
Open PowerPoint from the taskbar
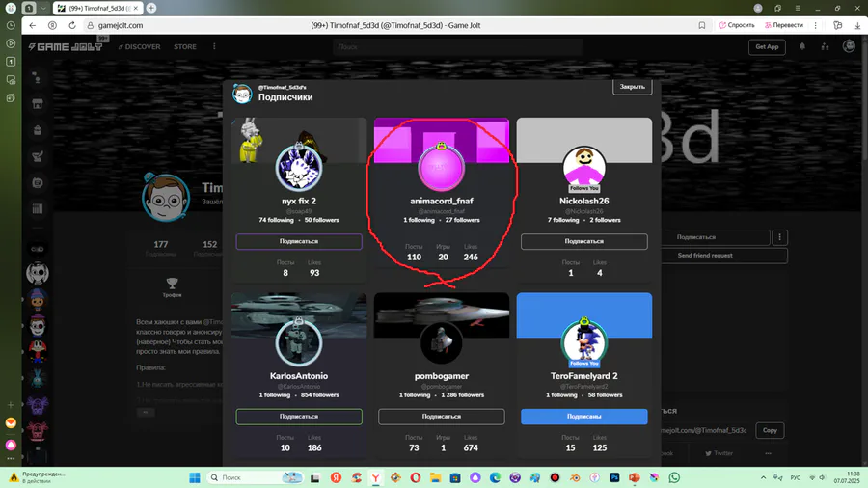point(635,477)
